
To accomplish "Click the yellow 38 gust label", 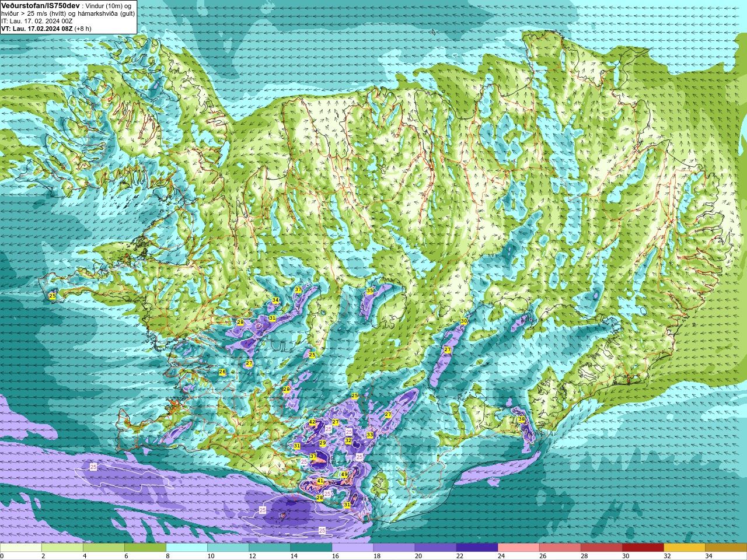I will pos(521,419).
